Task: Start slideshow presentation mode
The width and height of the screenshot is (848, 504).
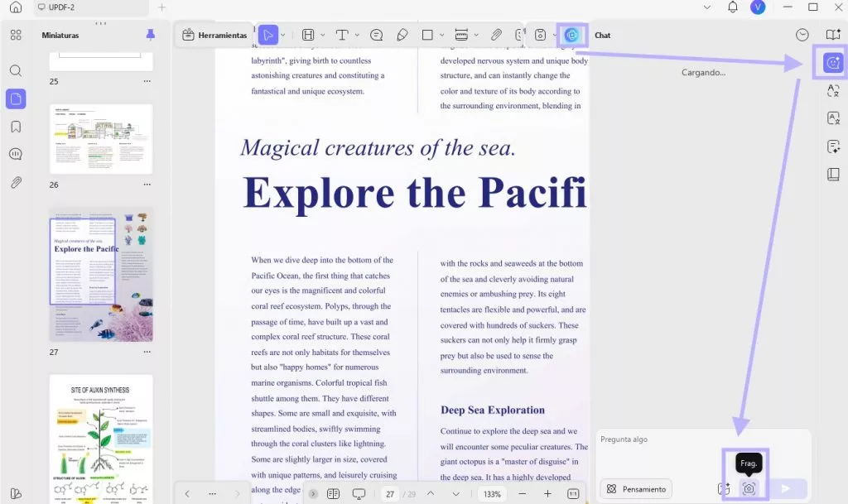Action: [x=359, y=494]
